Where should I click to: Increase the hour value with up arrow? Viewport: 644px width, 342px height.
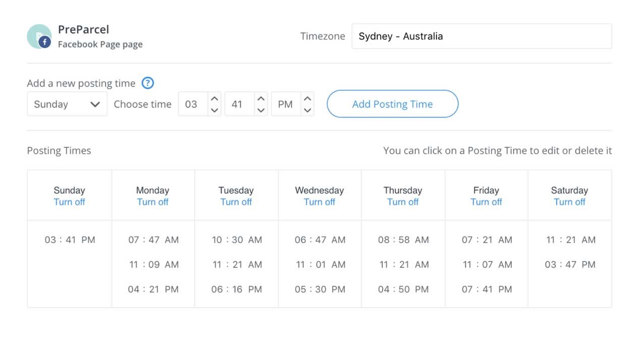tap(214, 98)
